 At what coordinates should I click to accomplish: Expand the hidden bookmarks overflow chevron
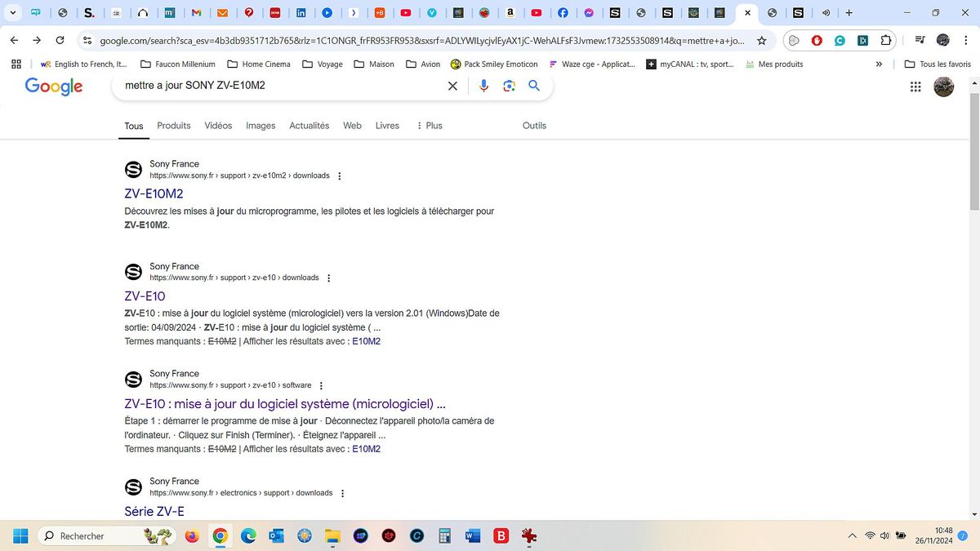(x=879, y=64)
